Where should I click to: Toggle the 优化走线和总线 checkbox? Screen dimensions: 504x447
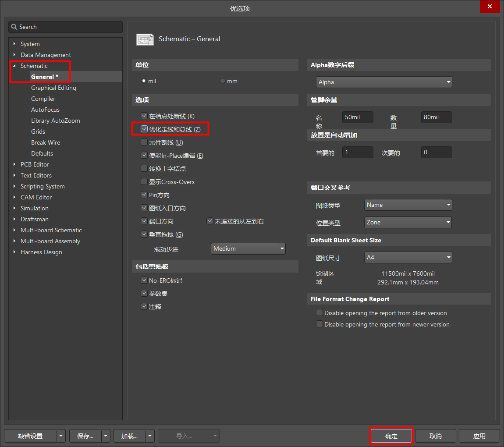[x=144, y=129]
